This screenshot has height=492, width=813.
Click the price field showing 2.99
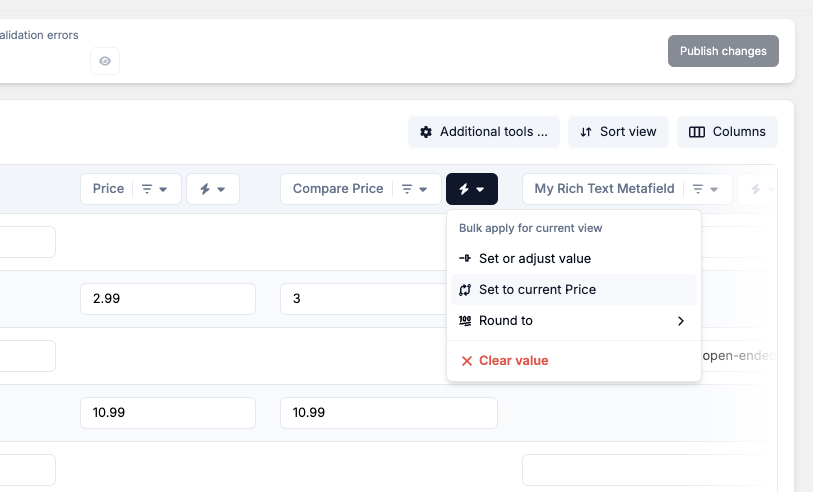tap(167, 299)
